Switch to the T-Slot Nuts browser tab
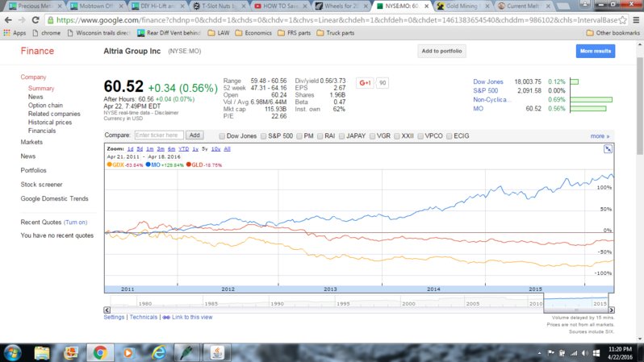644x362 pixels. tap(219, 6)
